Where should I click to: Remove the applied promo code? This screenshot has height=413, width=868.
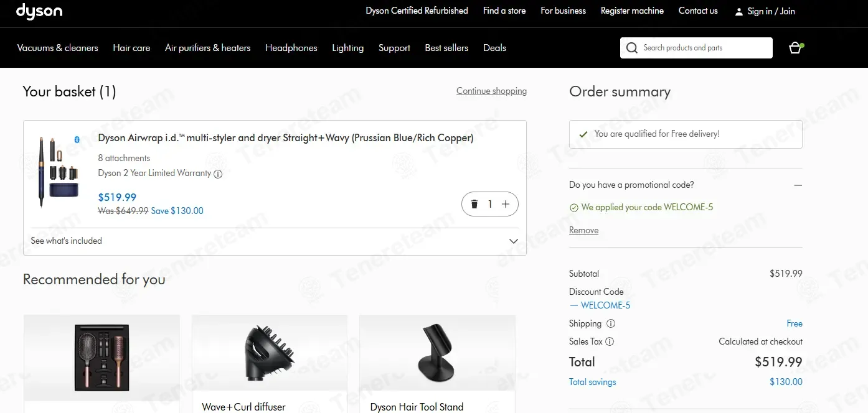tap(583, 230)
